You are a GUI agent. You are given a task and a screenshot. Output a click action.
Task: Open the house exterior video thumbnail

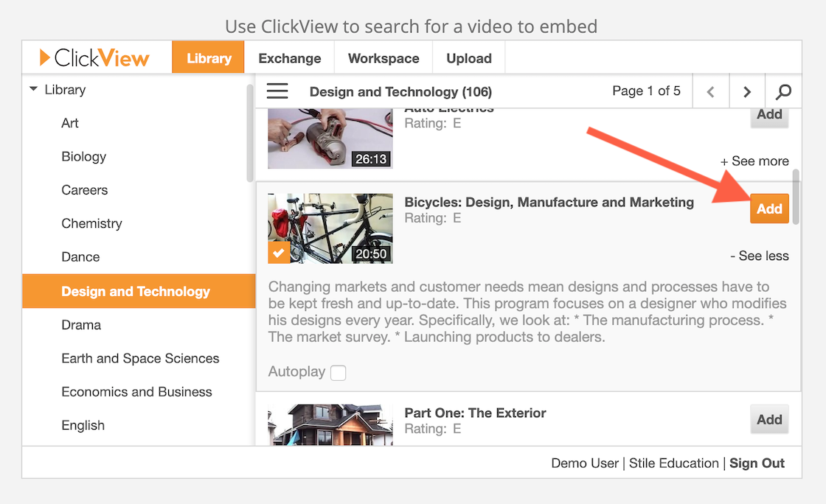(330, 425)
